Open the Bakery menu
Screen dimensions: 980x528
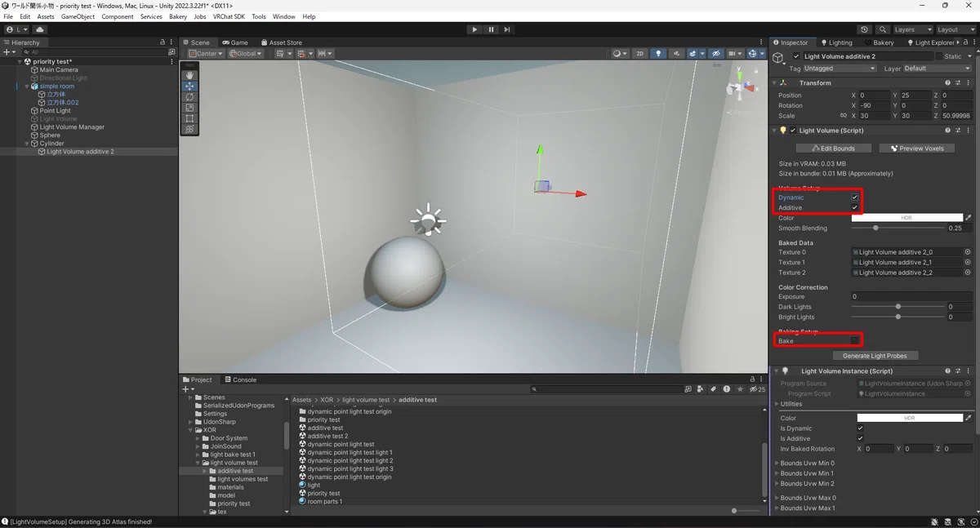178,16
